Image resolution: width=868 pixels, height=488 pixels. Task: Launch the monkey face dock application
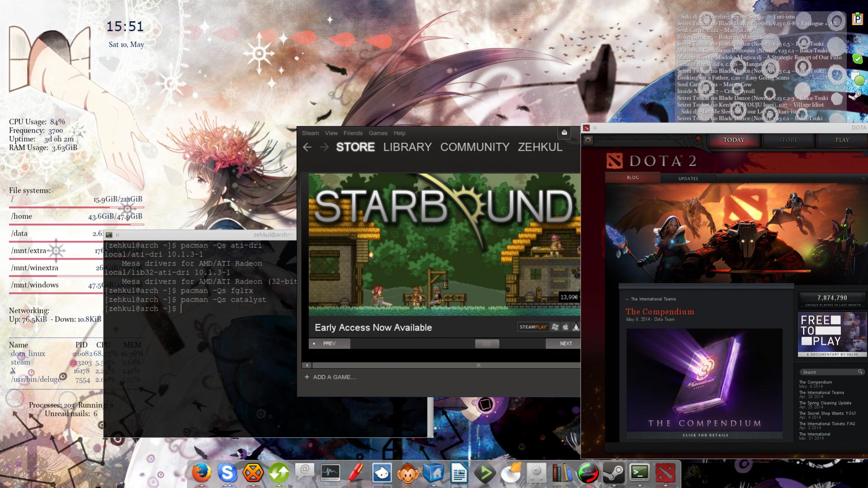[x=408, y=473]
